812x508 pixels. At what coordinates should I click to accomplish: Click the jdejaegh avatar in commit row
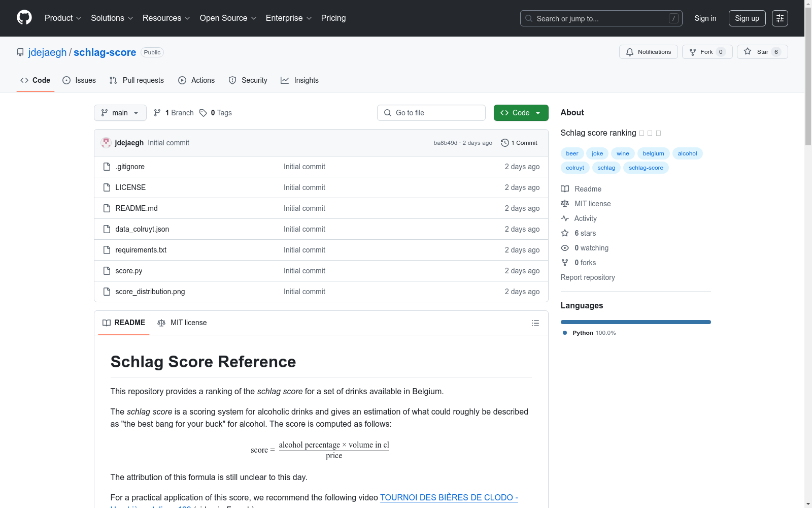click(106, 143)
